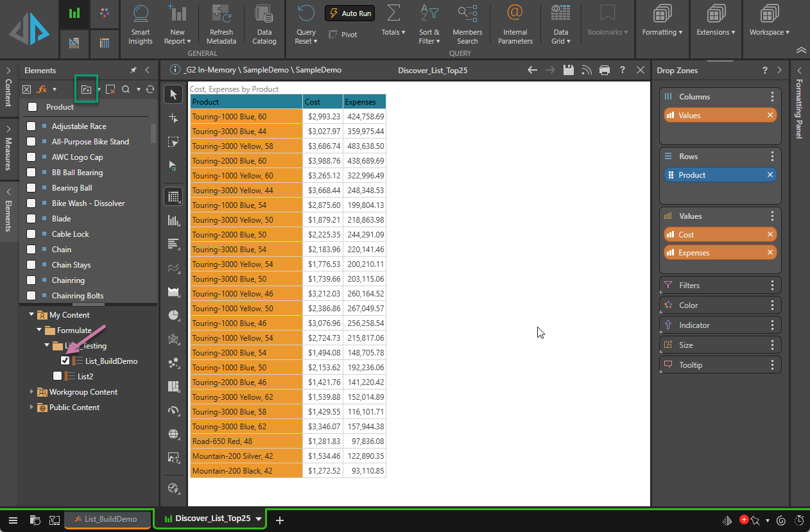Check the Adjustable Race checkbox

pyautogui.click(x=31, y=126)
